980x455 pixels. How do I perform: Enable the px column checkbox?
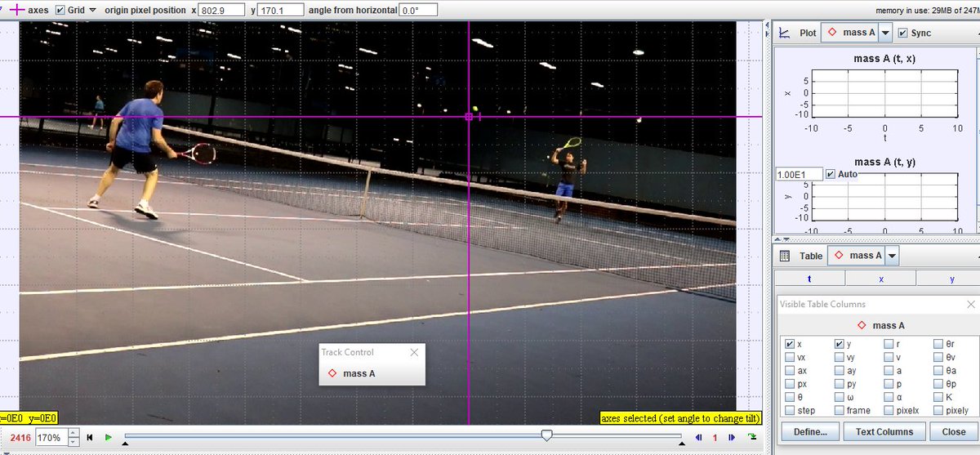(789, 384)
